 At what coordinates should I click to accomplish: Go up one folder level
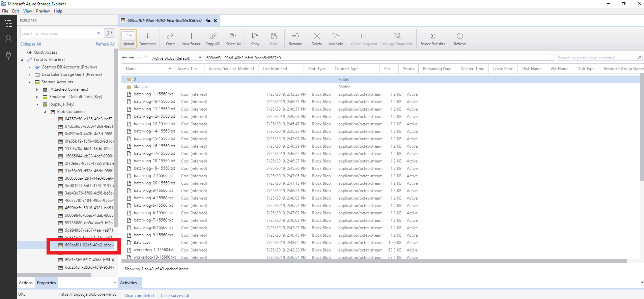(x=146, y=58)
